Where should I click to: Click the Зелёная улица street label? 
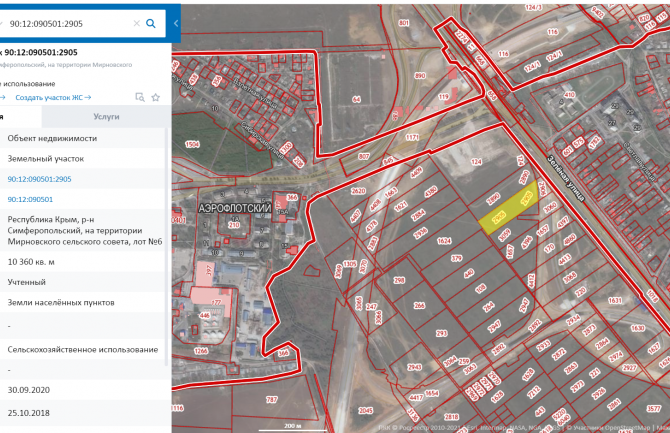coord(565,178)
